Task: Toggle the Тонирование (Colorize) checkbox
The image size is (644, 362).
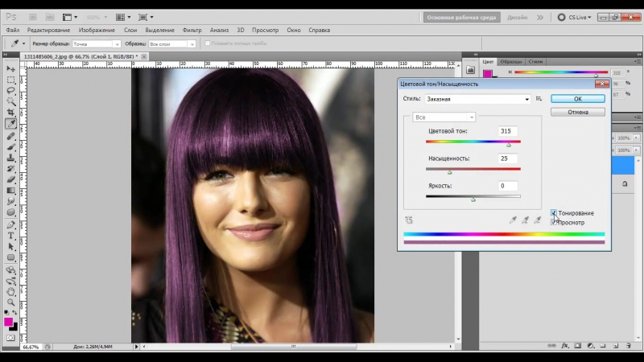Action: (x=554, y=213)
